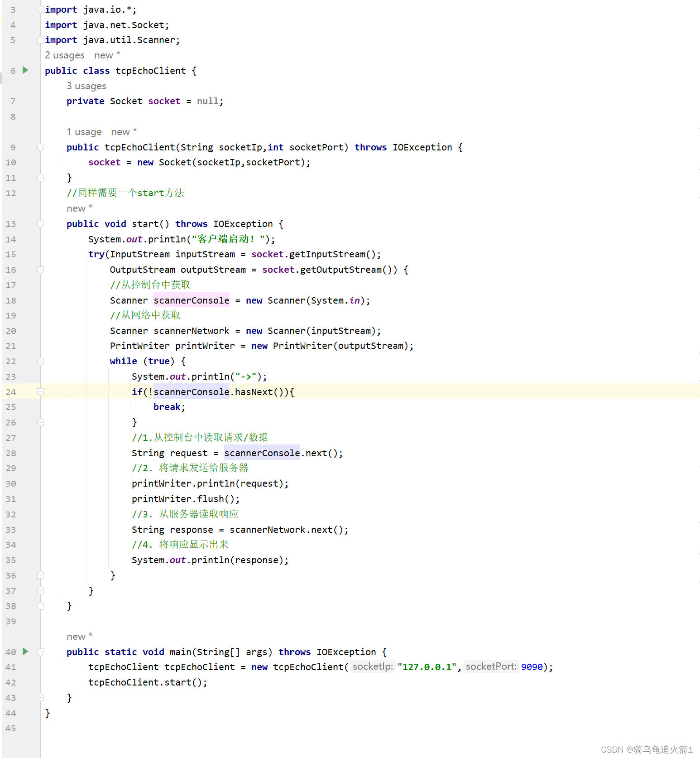Click the comment '//从控制台中获取'
This screenshot has height=758, width=700.
[150, 285]
